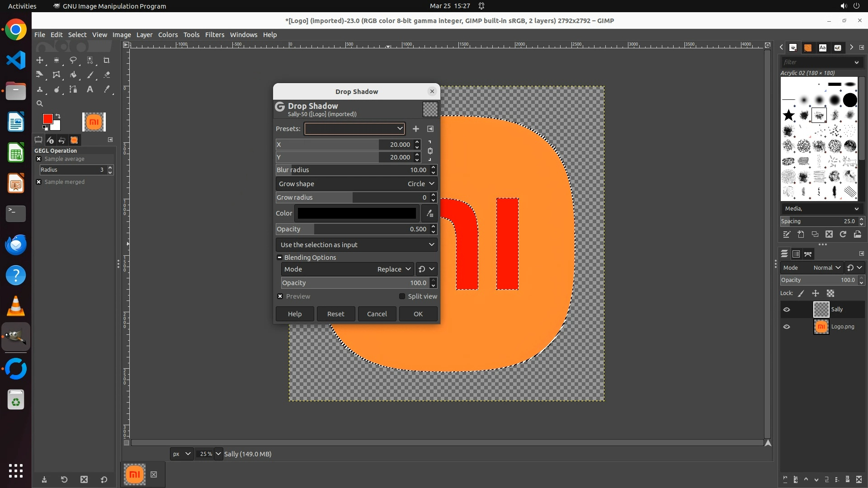The image size is (868, 488).
Task: Hide the Sally layer visibility
Action: [x=787, y=310]
